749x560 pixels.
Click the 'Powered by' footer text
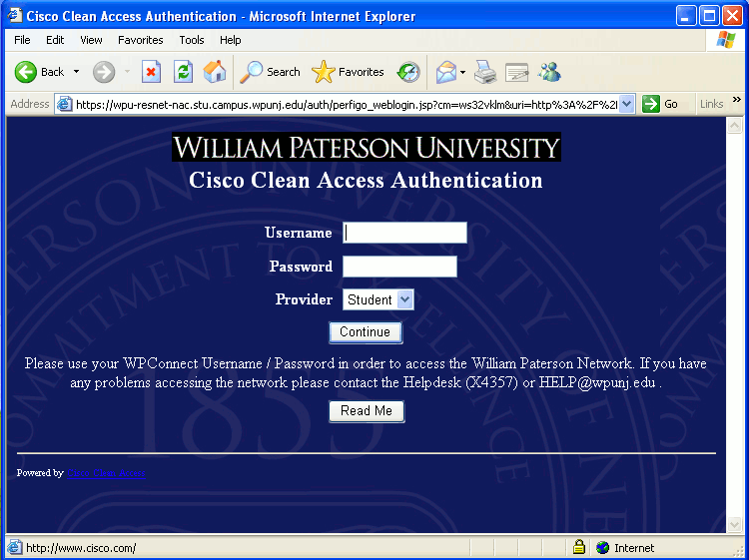point(40,473)
